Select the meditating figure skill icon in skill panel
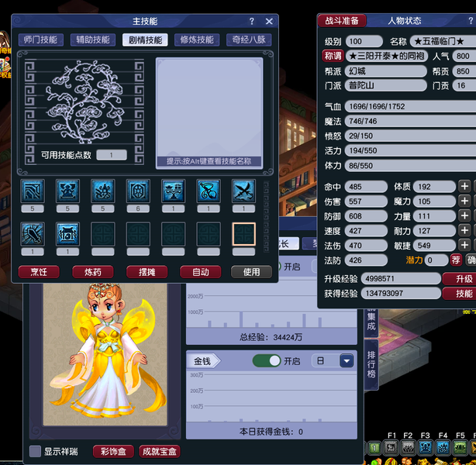 (67, 191)
